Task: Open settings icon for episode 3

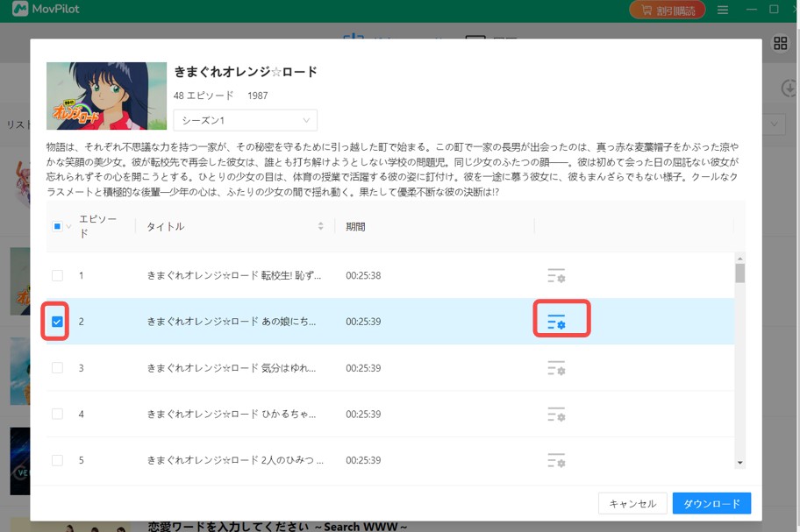Action: tap(556, 368)
